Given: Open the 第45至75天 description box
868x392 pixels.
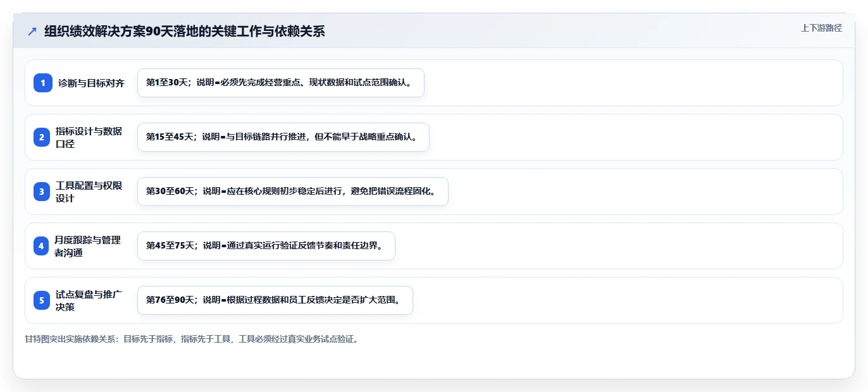Looking at the screenshot, I should [x=266, y=246].
